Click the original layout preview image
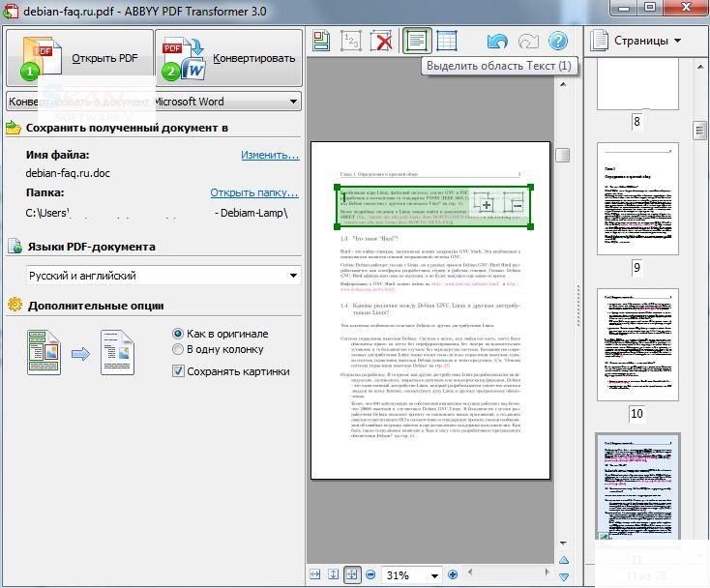This screenshot has height=588, width=710. click(x=44, y=352)
